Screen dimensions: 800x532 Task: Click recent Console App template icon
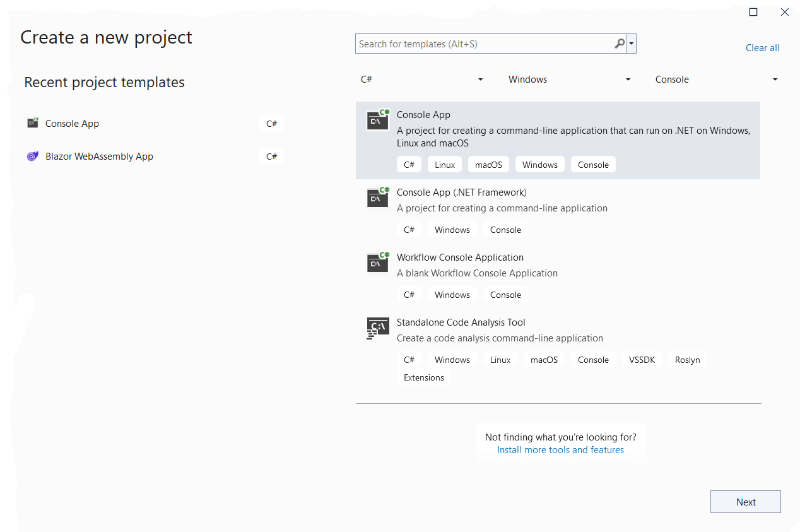coord(33,123)
